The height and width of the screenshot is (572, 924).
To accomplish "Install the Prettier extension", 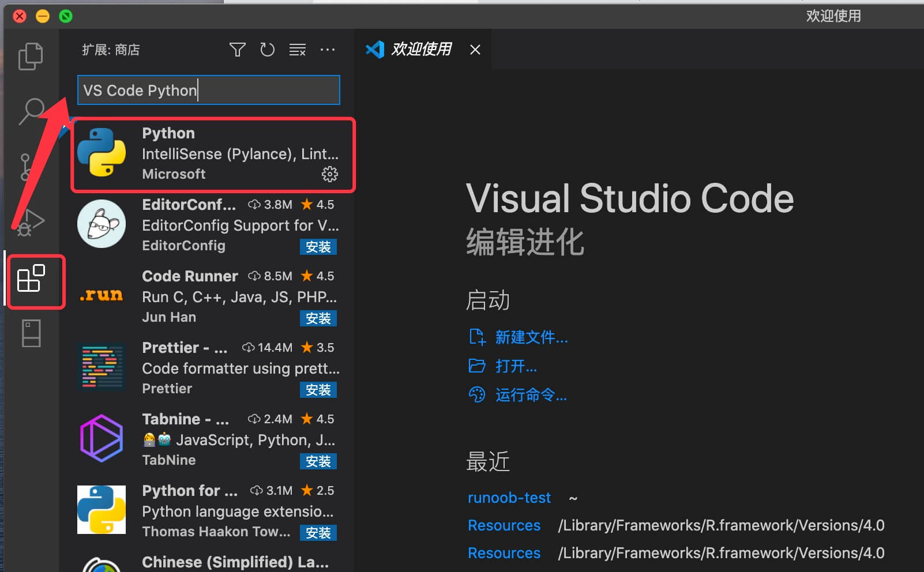I will (x=318, y=390).
